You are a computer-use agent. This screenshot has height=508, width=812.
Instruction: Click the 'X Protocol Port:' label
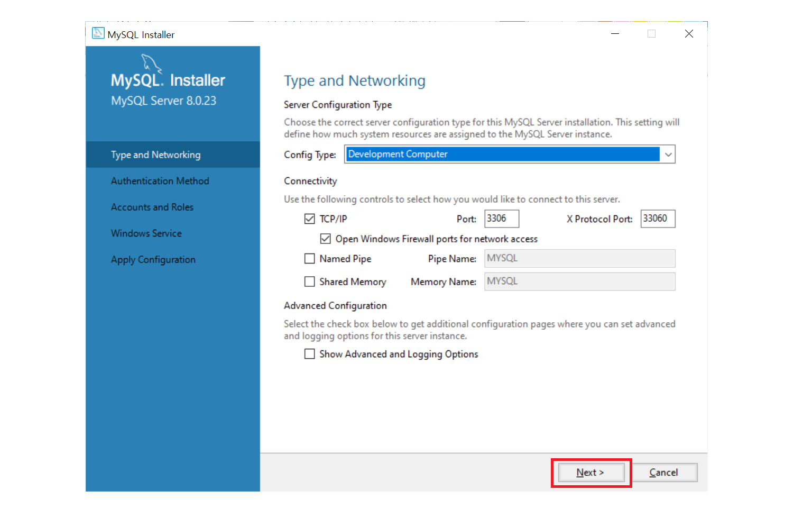pos(599,219)
